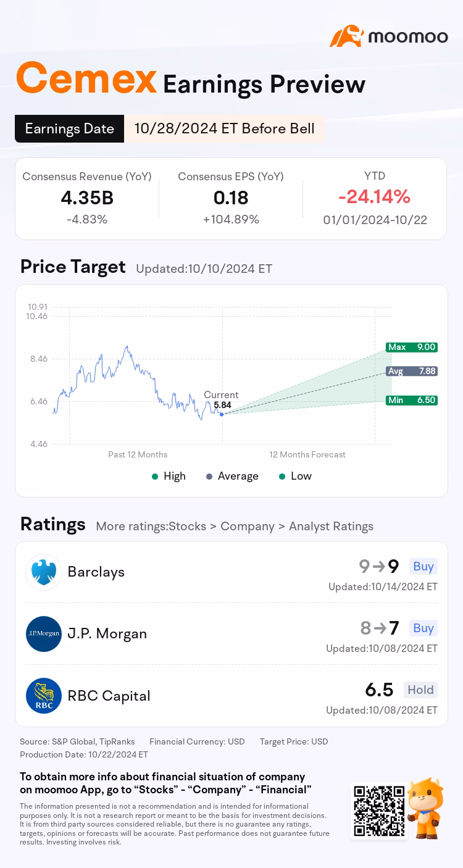Viewport: 463px width, 868px height.
Task: Open the More ratings breadcrumb link
Action: (x=235, y=527)
